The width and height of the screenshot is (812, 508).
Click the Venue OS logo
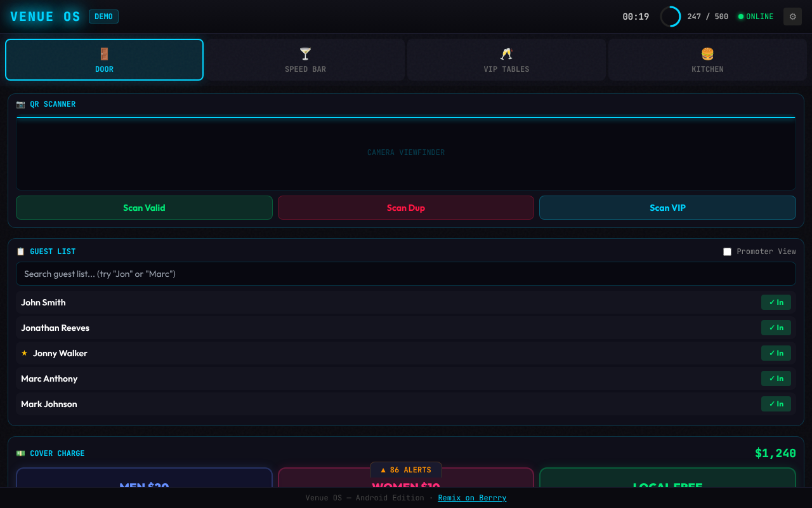point(46,17)
